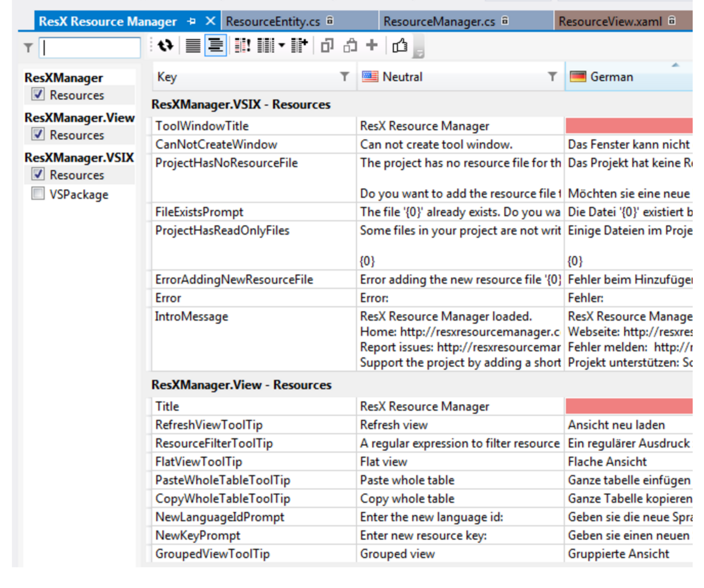Click the column icon with exclamation mark
The width and height of the screenshot is (704, 588).
tap(242, 46)
